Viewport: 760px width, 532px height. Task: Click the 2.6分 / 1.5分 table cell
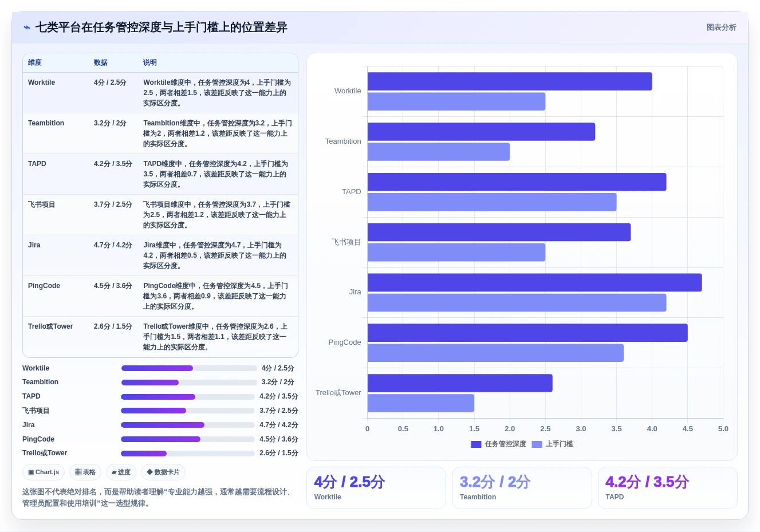coord(113,326)
